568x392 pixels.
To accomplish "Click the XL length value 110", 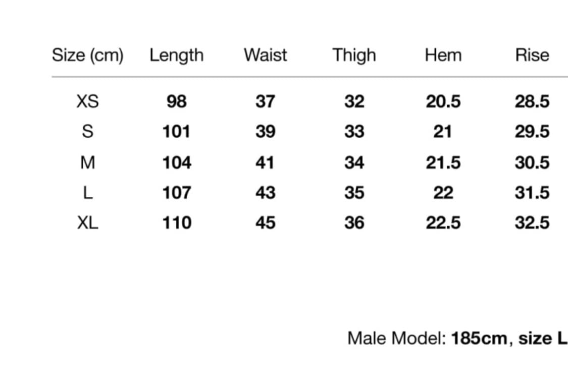I will (176, 222).
